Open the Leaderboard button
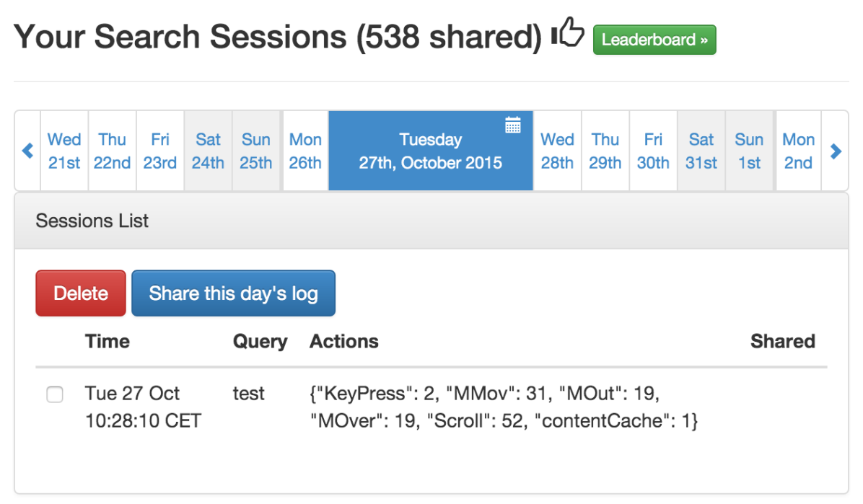863x504 pixels. click(654, 40)
